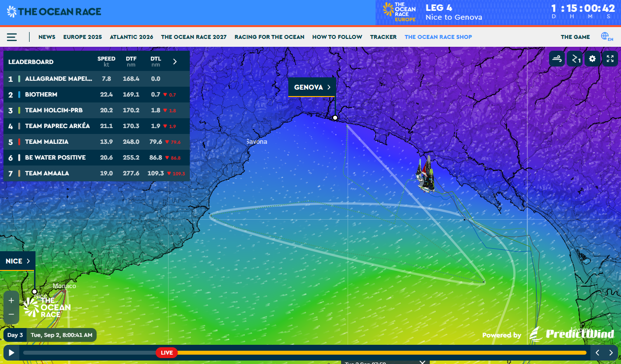The height and width of the screenshot is (364, 621).
Task: Open the Tracker menu item
Action: pos(383,37)
